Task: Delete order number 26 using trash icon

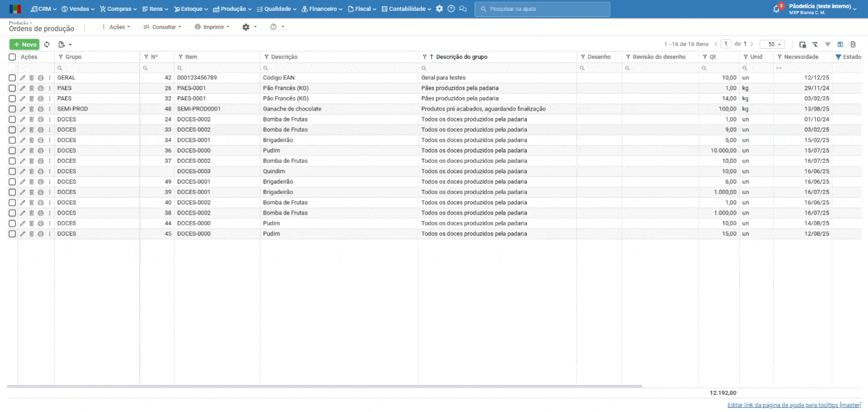Action: (31, 88)
